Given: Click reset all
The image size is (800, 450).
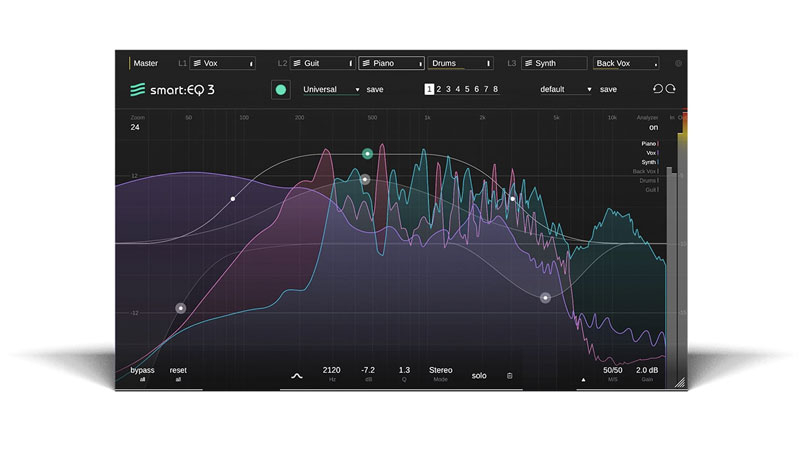Looking at the screenshot, I should pyautogui.click(x=178, y=374).
